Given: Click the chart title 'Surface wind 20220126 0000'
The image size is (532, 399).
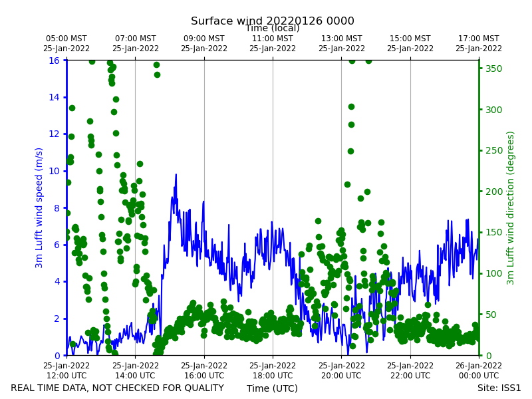Looking at the screenshot, I should [x=273, y=21].
